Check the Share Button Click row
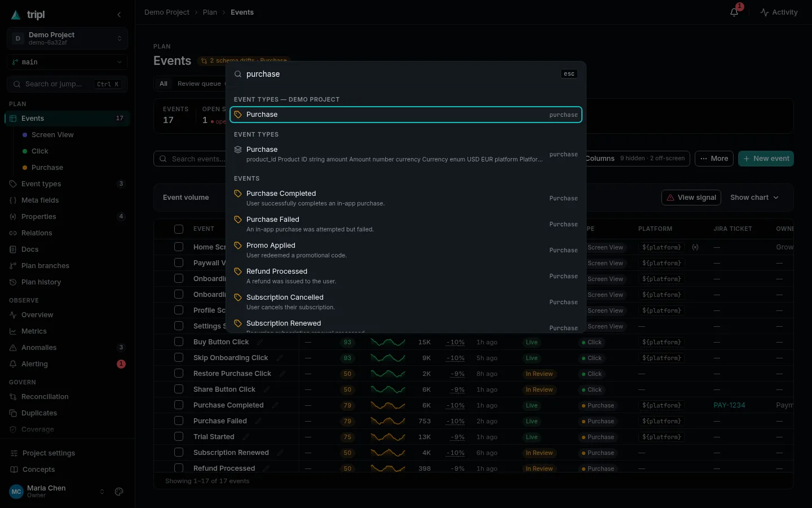The height and width of the screenshot is (508, 812). [x=179, y=389]
